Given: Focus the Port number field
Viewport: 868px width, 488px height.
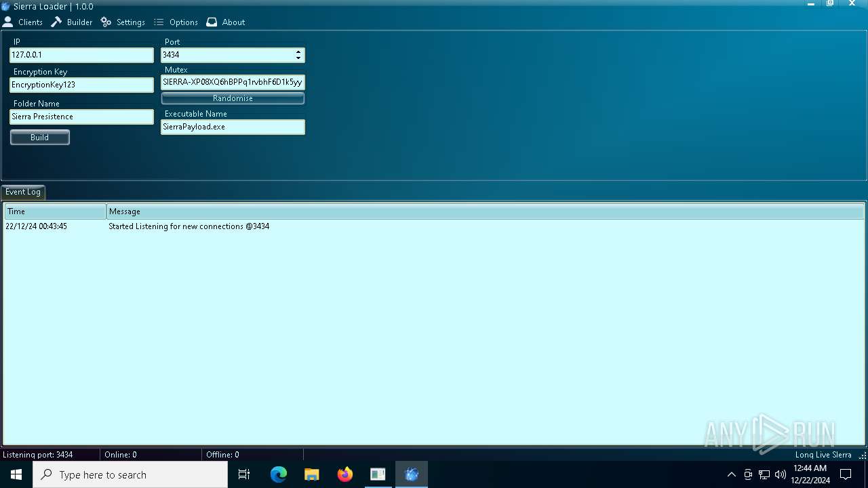Looking at the screenshot, I should pos(227,55).
